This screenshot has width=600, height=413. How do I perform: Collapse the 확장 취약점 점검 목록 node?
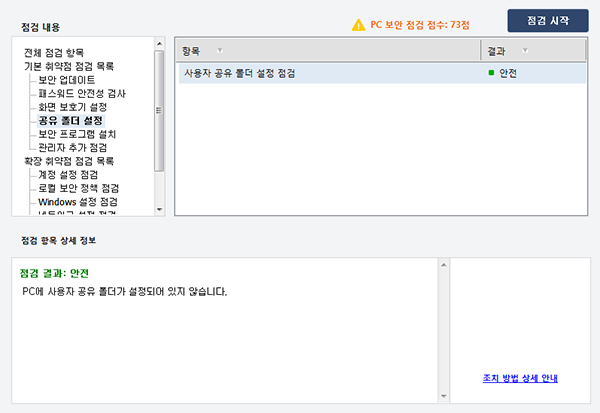coord(68,160)
